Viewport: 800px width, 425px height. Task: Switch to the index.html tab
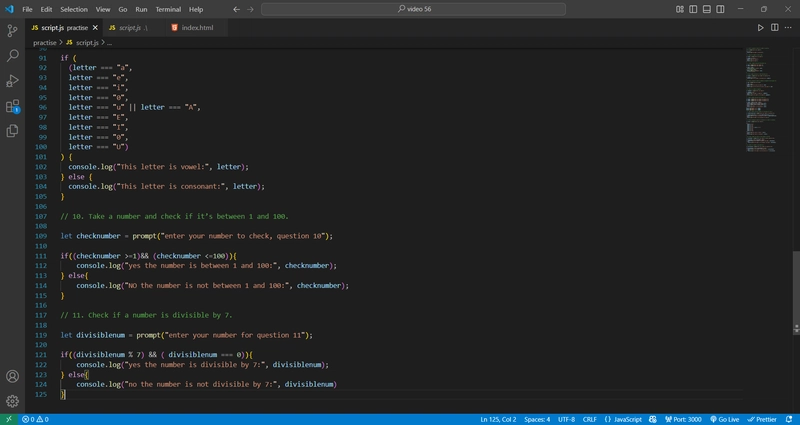[197, 28]
